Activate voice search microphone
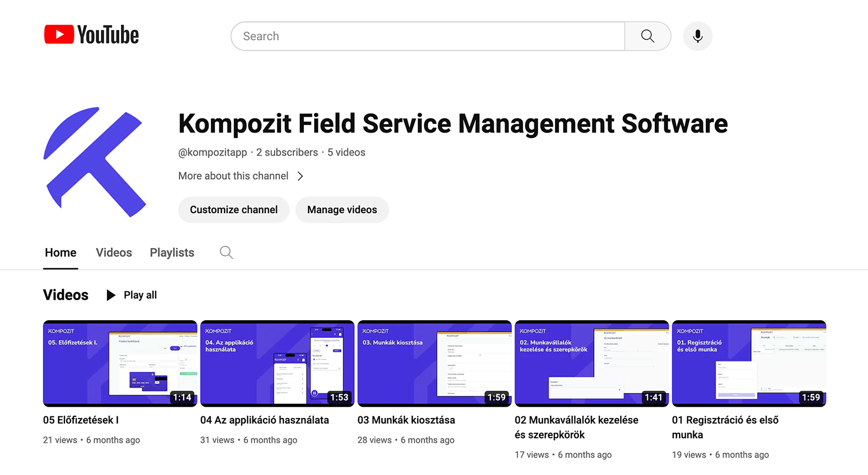 click(698, 36)
